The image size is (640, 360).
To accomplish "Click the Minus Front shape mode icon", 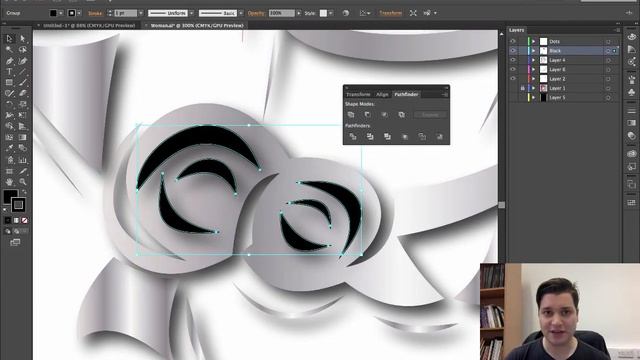I will (368, 115).
